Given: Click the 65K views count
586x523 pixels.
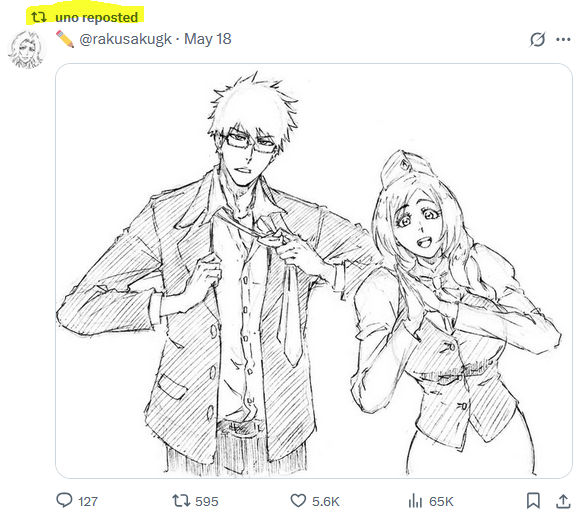Looking at the screenshot, I should 441,501.
